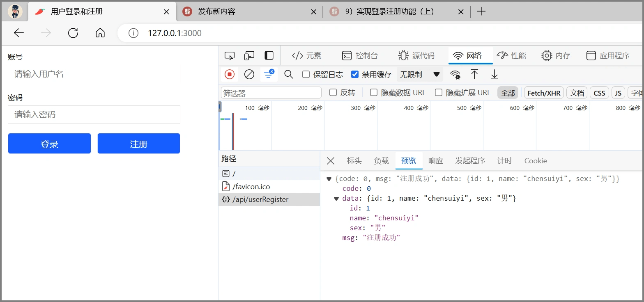
Task: Enable the 保留日志 checkbox
Action: click(306, 74)
